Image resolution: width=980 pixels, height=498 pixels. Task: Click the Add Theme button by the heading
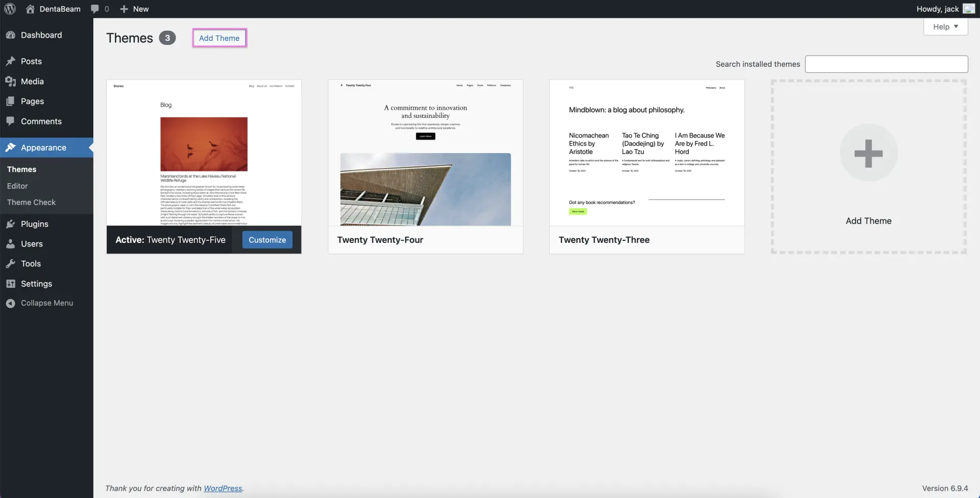[219, 38]
